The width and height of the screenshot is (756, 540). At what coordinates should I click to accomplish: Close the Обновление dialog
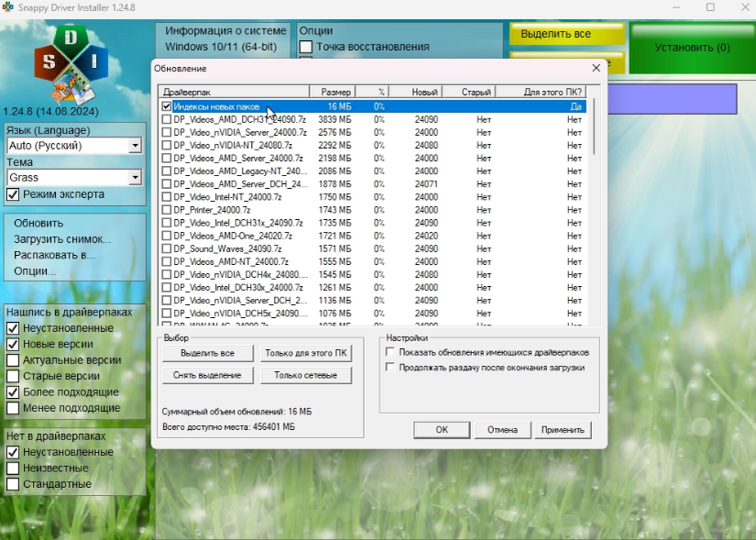click(596, 68)
